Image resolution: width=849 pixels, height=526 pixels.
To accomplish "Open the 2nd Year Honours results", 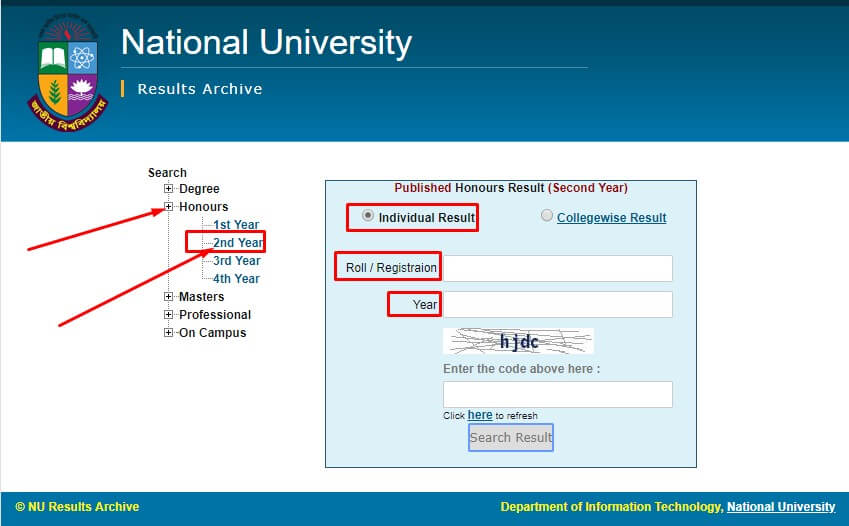I will tap(238, 242).
